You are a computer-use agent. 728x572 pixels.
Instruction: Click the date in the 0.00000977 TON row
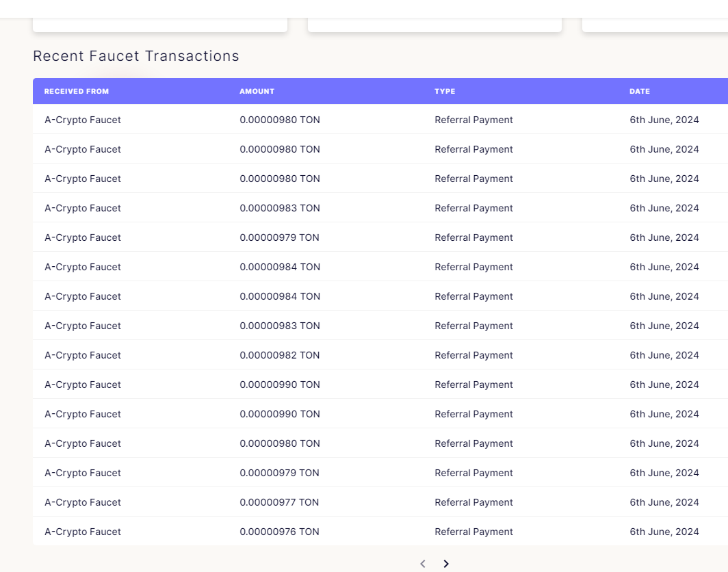pos(664,502)
